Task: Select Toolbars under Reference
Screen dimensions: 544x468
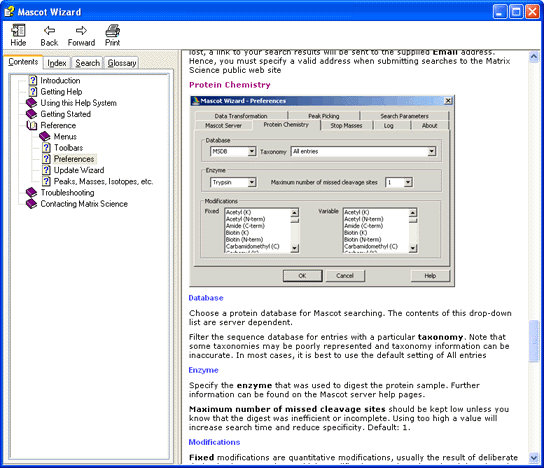Action: (x=68, y=148)
